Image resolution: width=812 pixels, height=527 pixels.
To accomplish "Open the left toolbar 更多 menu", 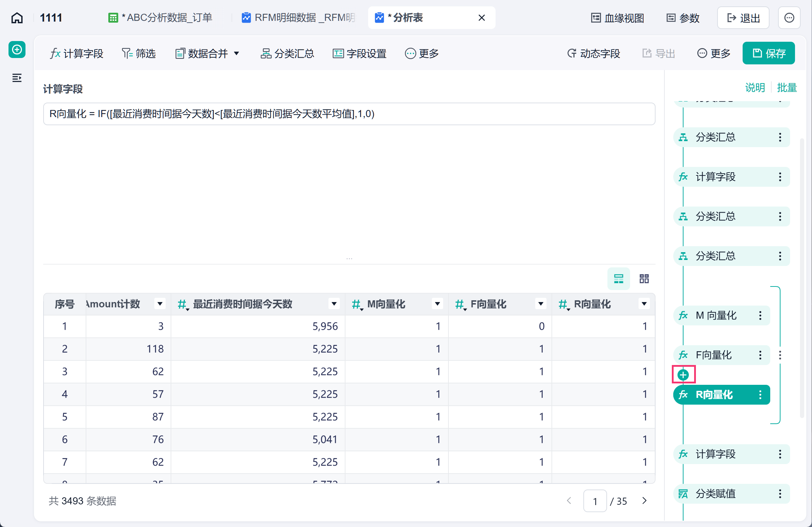I will pyautogui.click(x=422, y=53).
